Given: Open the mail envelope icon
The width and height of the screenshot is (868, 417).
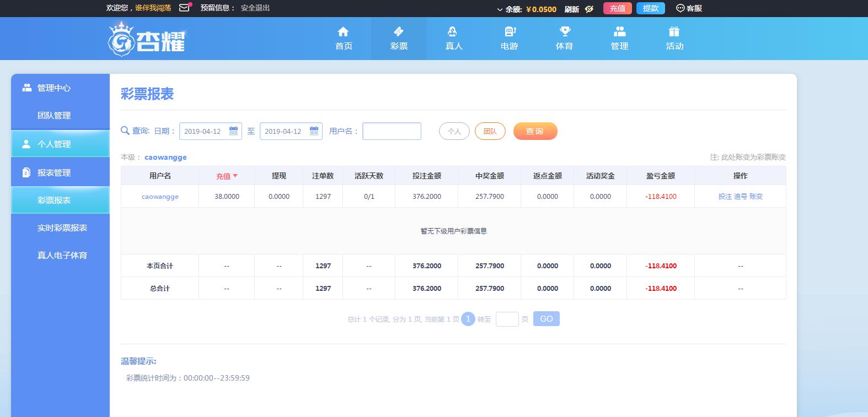Looking at the screenshot, I should point(184,8).
